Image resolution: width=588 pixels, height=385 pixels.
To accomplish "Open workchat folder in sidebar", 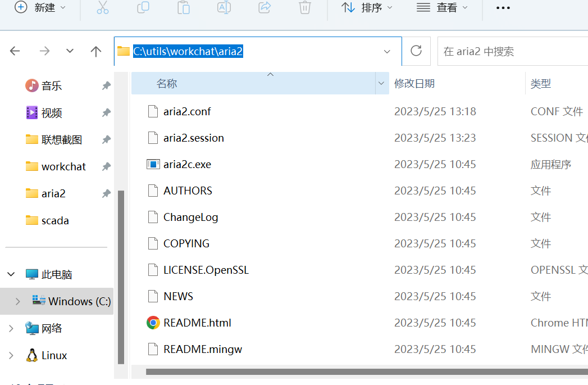I will [x=64, y=166].
